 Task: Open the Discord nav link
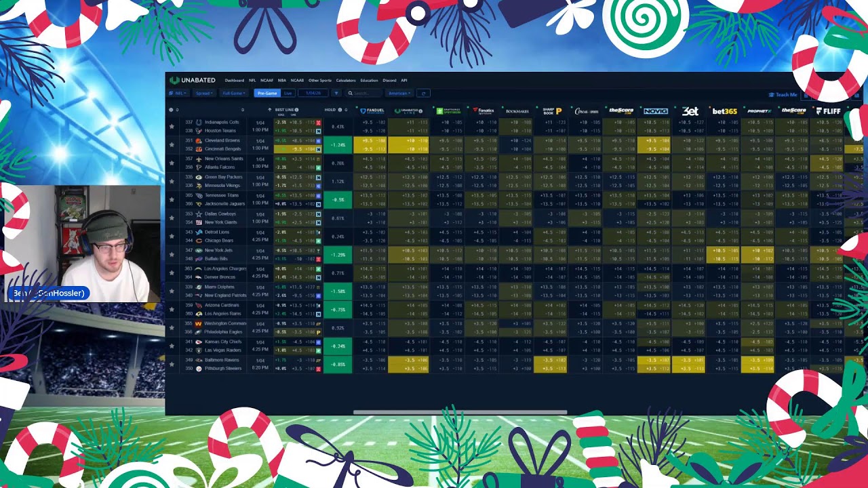tap(389, 81)
